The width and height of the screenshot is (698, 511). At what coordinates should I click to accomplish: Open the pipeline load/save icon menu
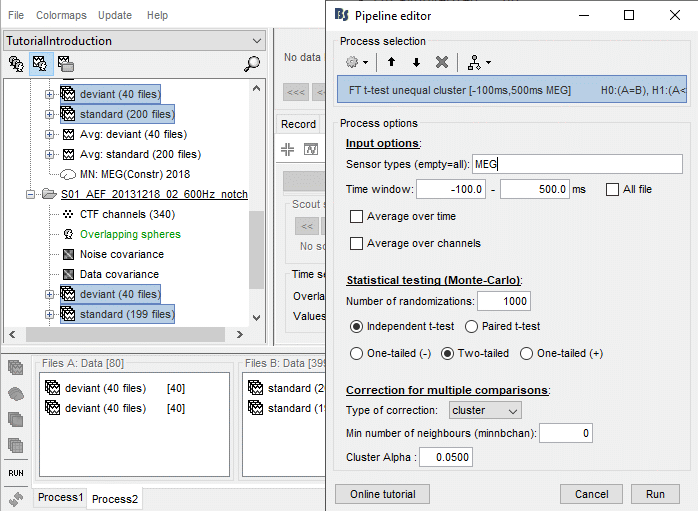pos(475,62)
